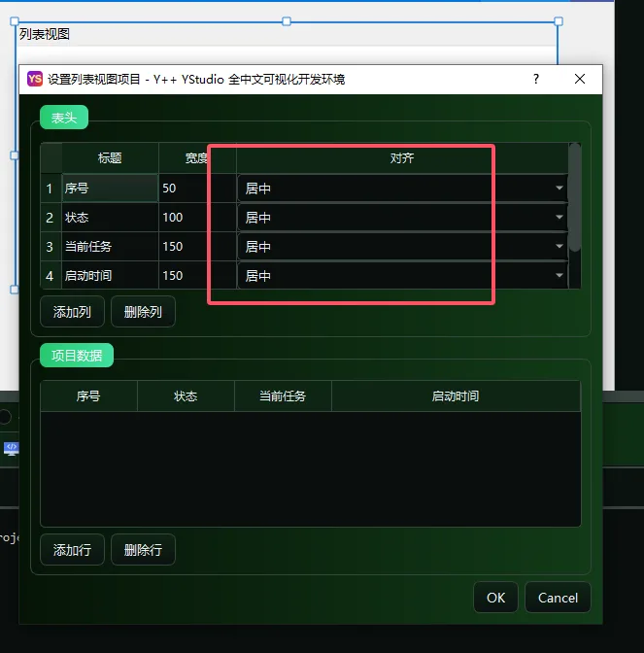Click 状态 header in item data table
Image resolution: width=644 pixels, height=653 pixels.
[x=186, y=395]
